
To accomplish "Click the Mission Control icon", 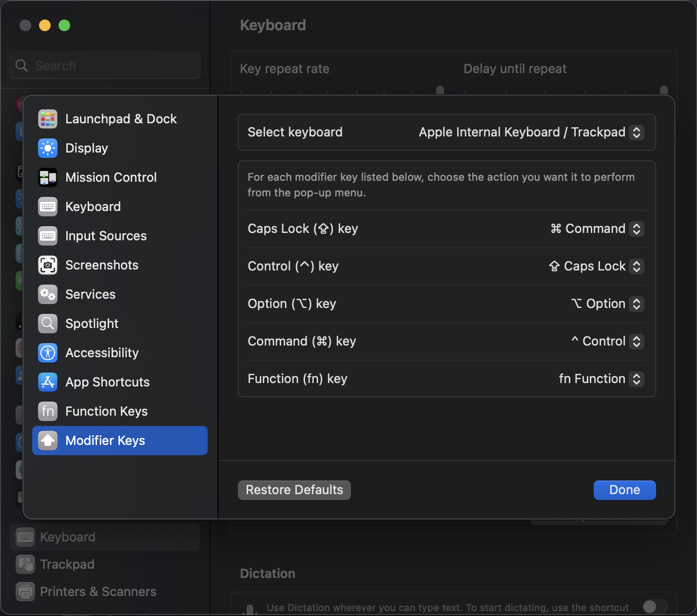I will [48, 177].
